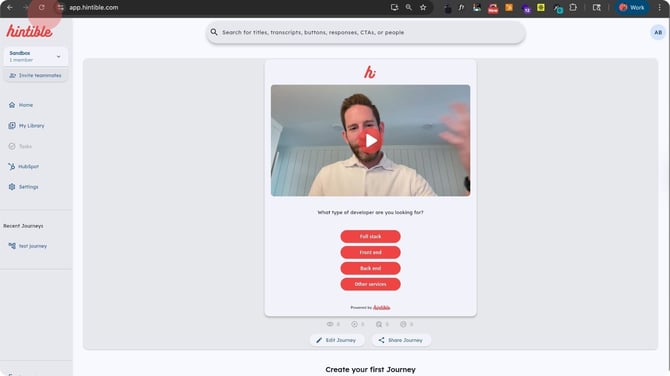Screen dimensions: 670x376
Task: Open the AB user avatar menu
Action: point(658,32)
